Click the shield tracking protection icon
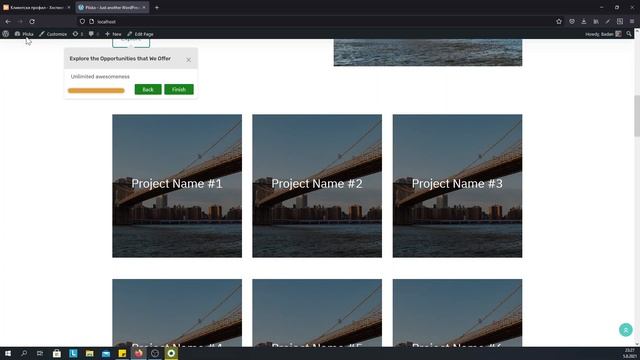Viewport: 640px width, 360px height. pos(82,21)
